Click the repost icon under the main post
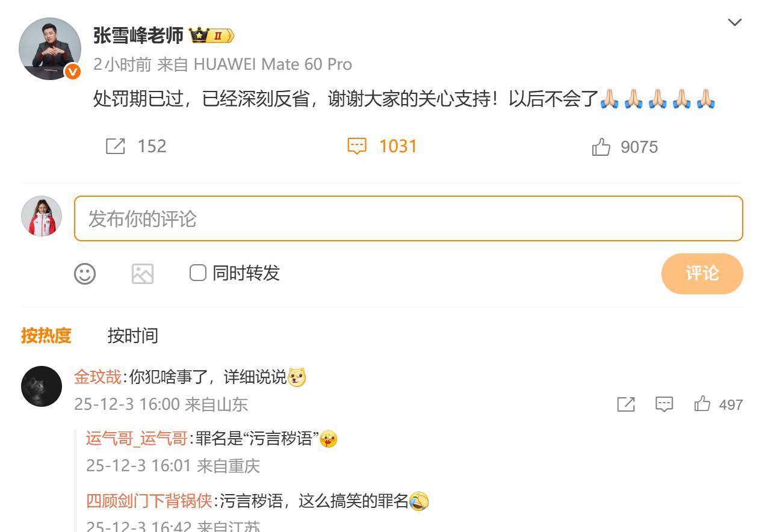Image resolution: width=762 pixels, height=532 pixels. (116, 146)
